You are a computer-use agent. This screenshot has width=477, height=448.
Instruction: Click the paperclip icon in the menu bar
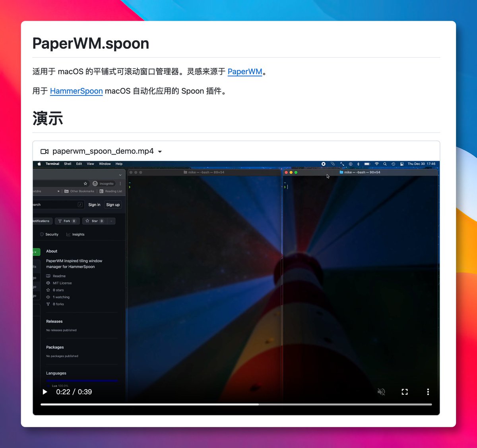pyautogui.click(x=333, y=164)
